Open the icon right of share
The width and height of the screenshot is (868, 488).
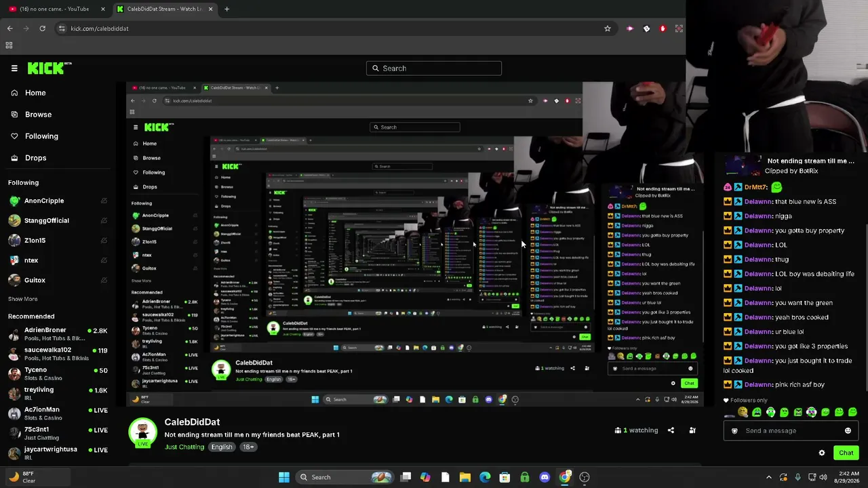pos(692,430)
